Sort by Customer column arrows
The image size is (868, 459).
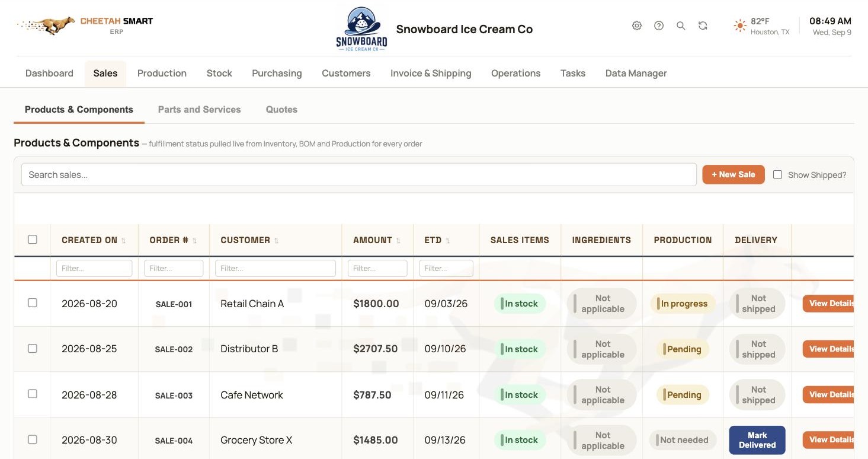(x=276, y=240)
